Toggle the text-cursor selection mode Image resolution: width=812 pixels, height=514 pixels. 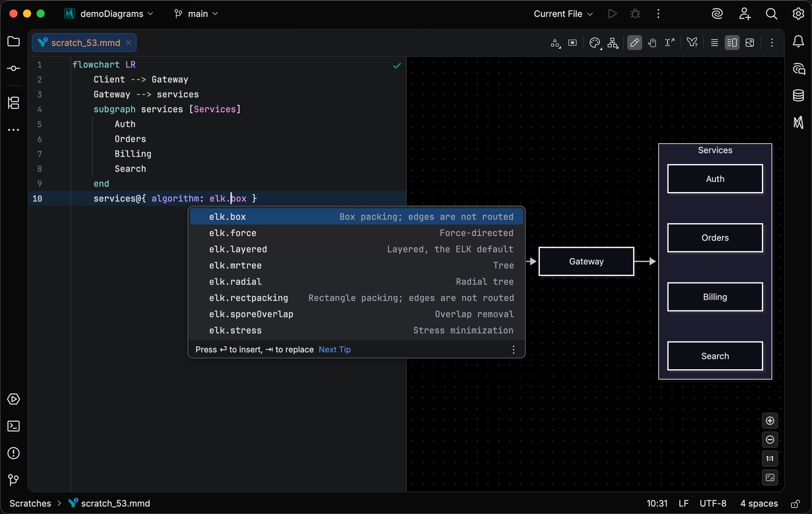coord(670,43)
